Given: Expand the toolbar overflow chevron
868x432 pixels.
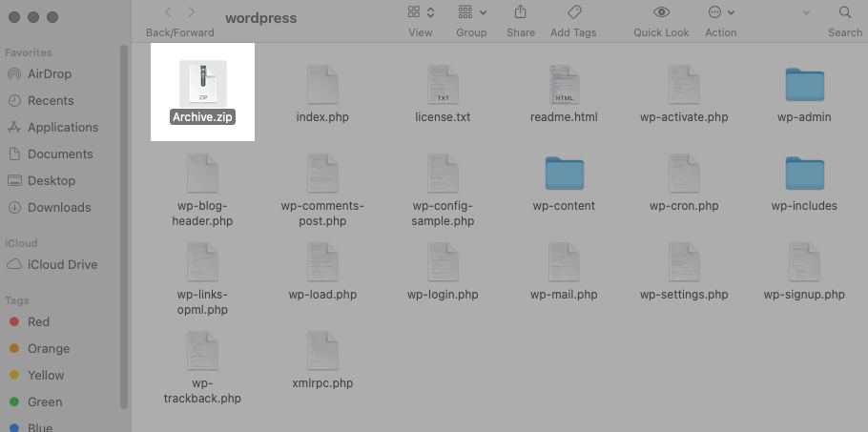Looking at the screenshot, I should coord(806,12).
